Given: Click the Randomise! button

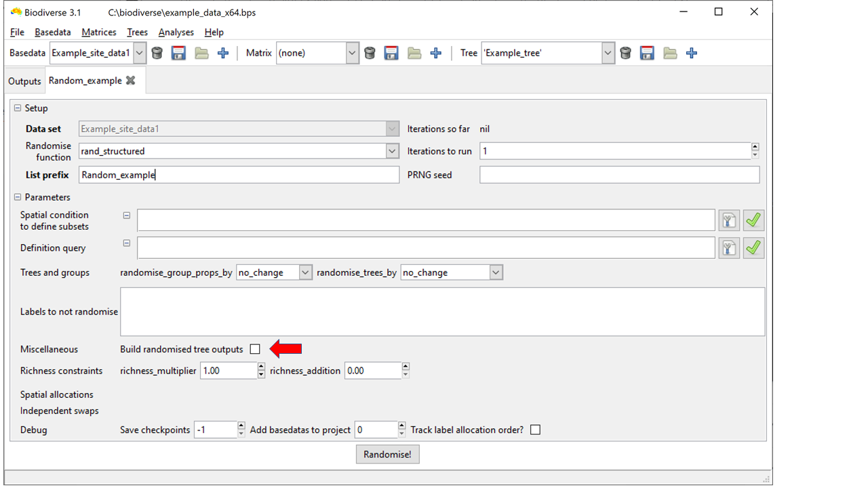Looking at the screenshot, I should tap(387, 454).
